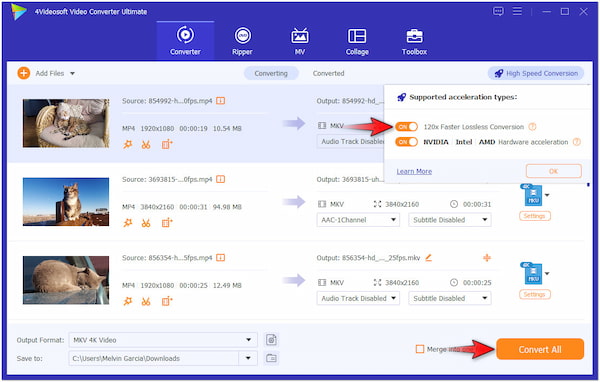This screenshot has height=382, width=600.
Task: Confirm acceleration popup with OK
Action: [554, 171]
